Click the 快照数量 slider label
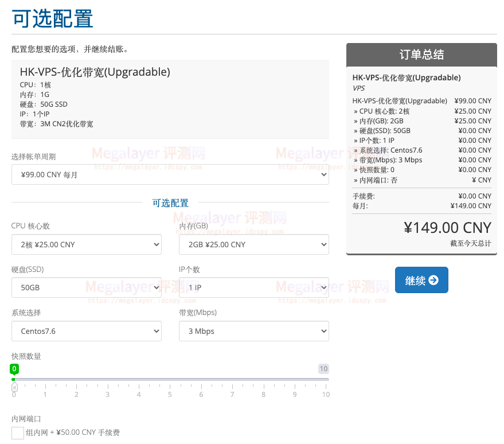The width and height of the screenshot is (504, 444). (26, 356)
